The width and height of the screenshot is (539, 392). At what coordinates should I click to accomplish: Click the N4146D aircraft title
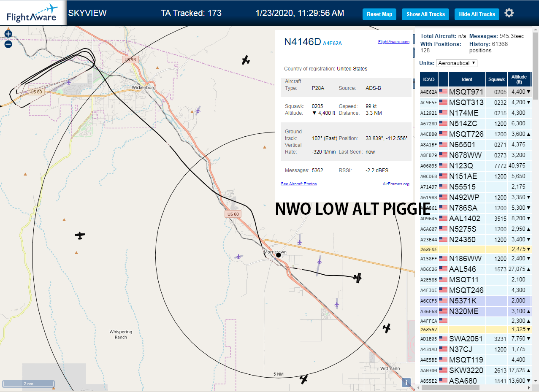[x=303, y=42]
